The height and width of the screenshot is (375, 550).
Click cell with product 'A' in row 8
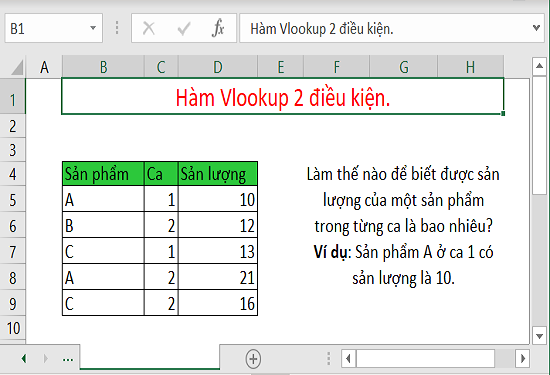coord(103,277)
